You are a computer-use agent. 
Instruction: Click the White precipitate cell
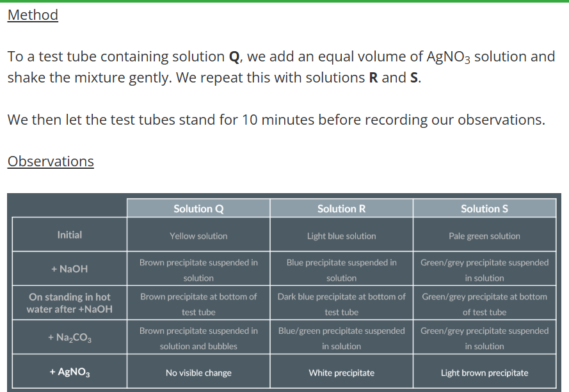tap(342, 372)
